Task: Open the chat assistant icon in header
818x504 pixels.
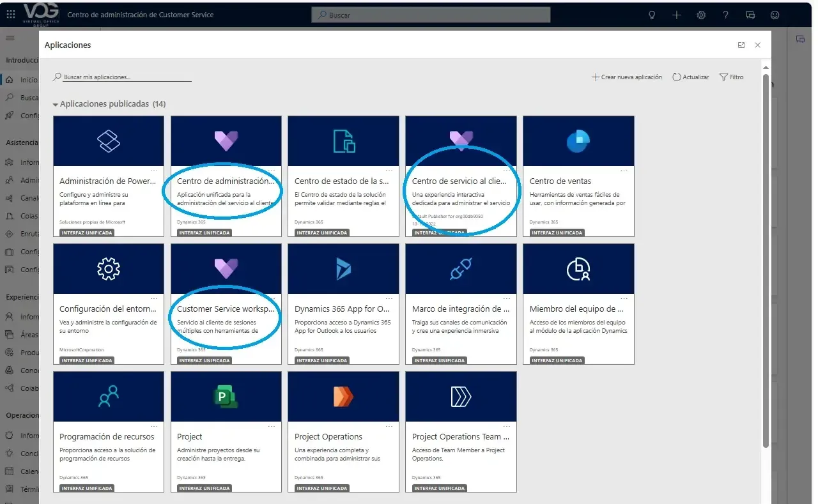Action: (x=750, y=15)
